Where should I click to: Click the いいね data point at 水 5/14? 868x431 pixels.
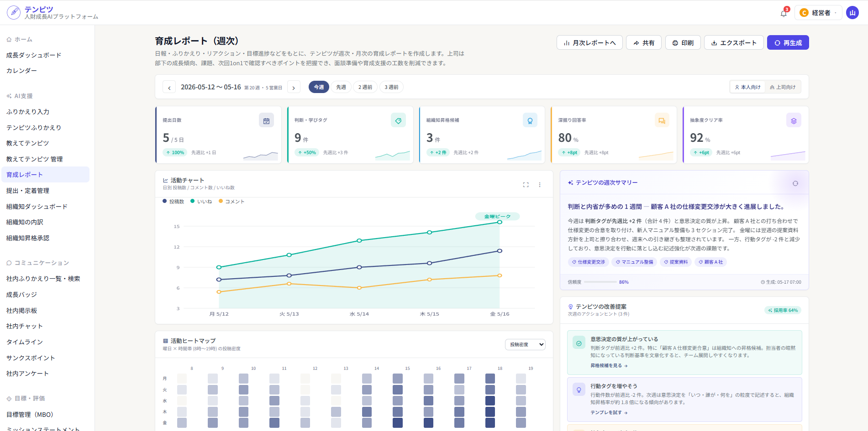click(x=359, y=240)
